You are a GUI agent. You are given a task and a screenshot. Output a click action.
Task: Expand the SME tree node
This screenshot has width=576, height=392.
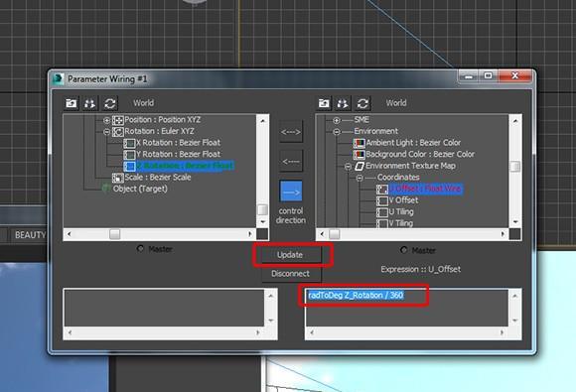click(336, 120)
